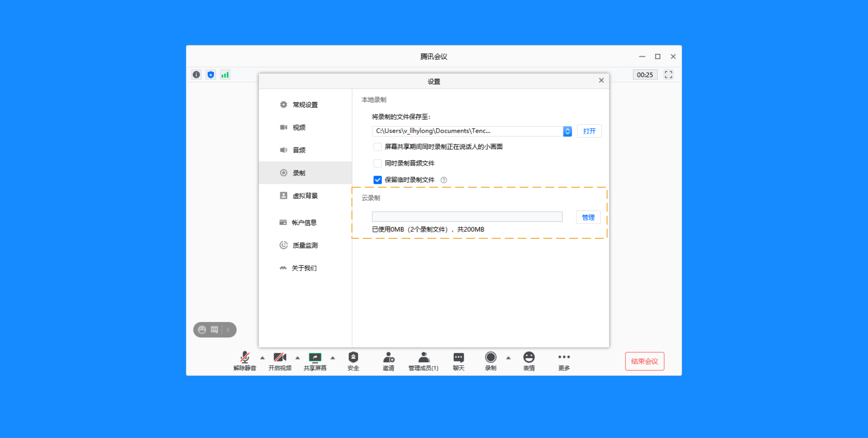
Task: Maximize the 腾讯会议 window
Action: [x=658, y=56]
